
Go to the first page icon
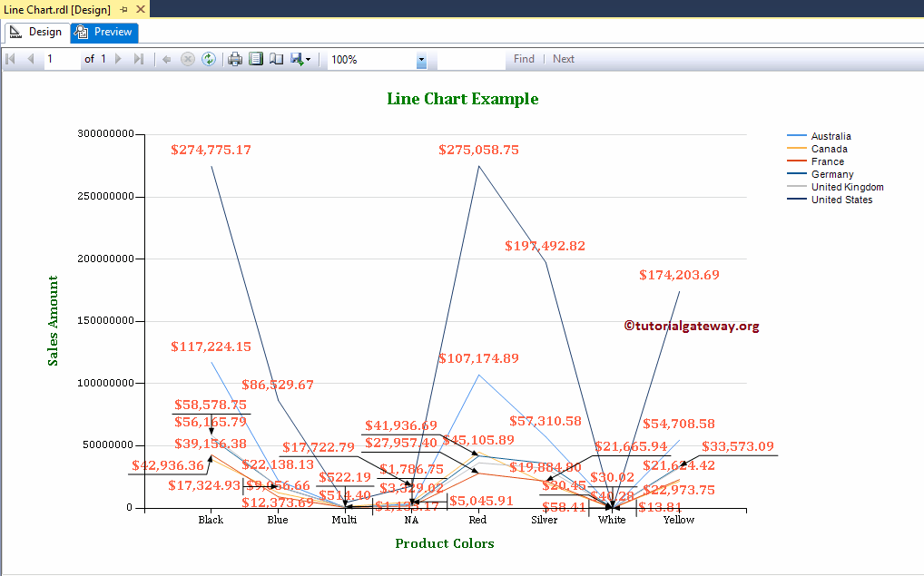[11, 59]
